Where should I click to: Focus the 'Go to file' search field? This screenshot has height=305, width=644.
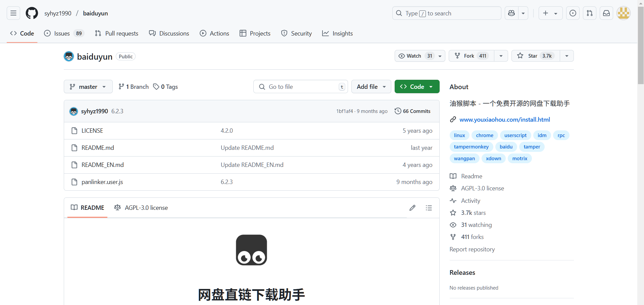[x=300, y=86]
